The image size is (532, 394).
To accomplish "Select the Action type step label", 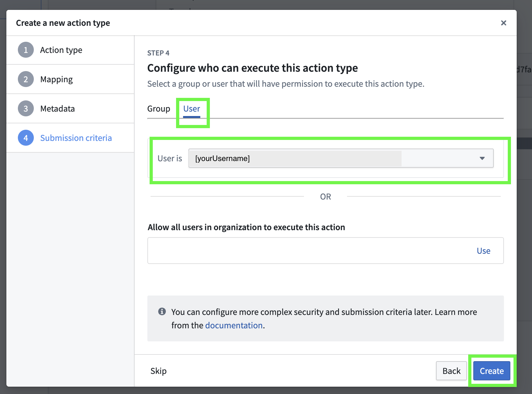I will [x=61, y=50].
